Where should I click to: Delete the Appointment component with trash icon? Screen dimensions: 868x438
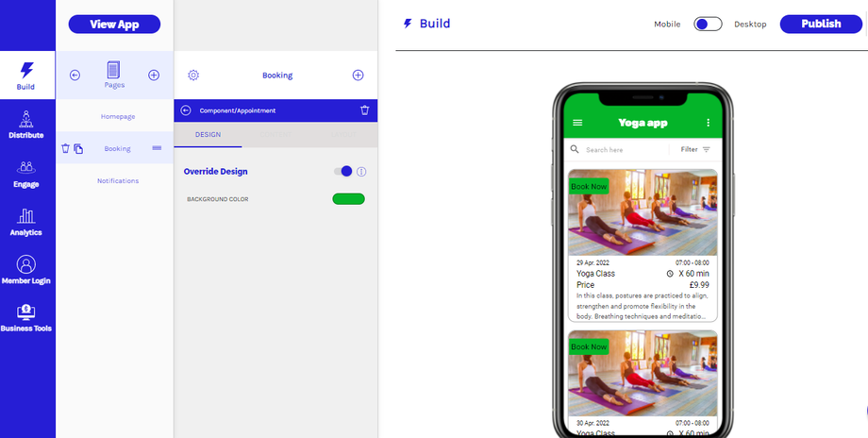(x=365, y=110)
